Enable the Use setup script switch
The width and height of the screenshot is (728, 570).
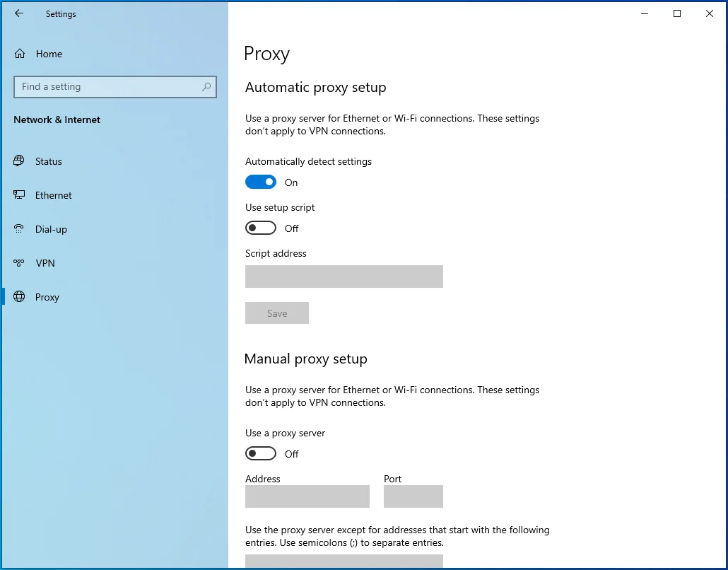click(261, 228)
